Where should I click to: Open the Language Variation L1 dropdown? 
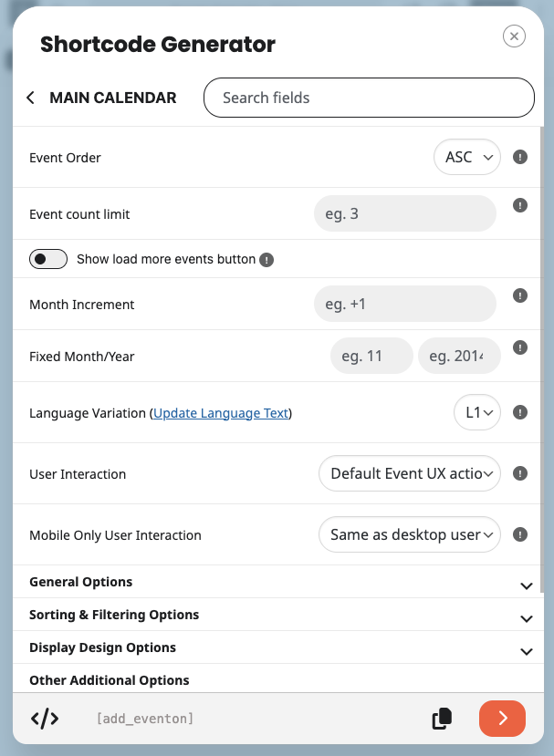(477, 412)
